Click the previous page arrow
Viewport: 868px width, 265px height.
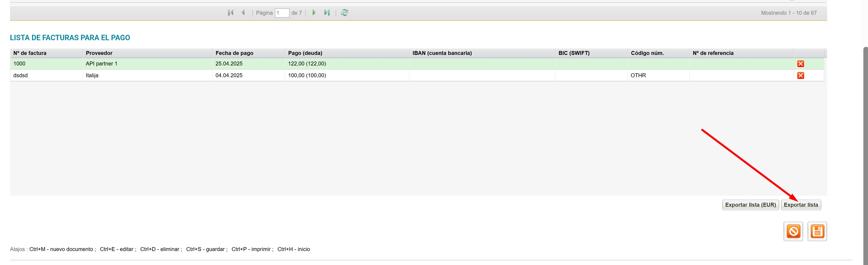pyautogui.click(x=243, y=13)
